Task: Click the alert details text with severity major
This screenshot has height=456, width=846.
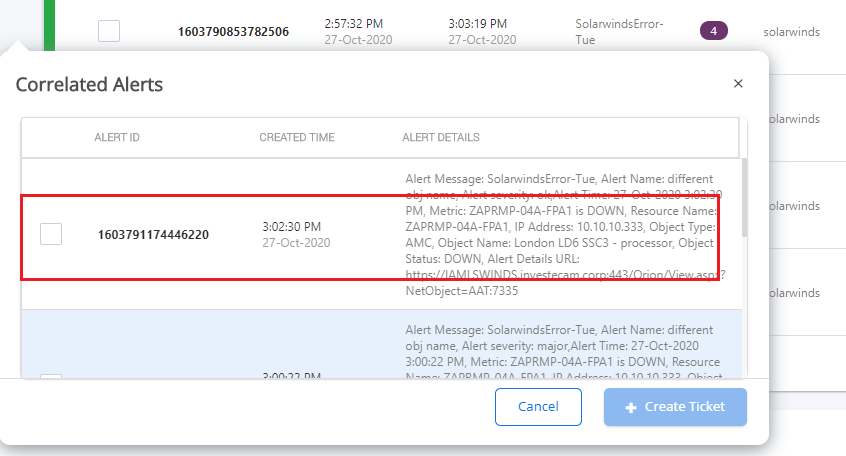Action: pos(564,353)
